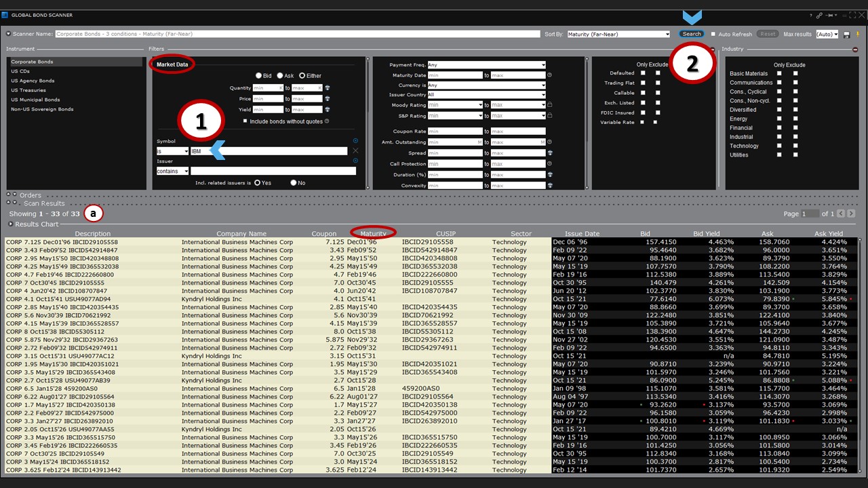
Task: Click the lock icon beside Moody Rating
Action: click(x=550, y=105)
